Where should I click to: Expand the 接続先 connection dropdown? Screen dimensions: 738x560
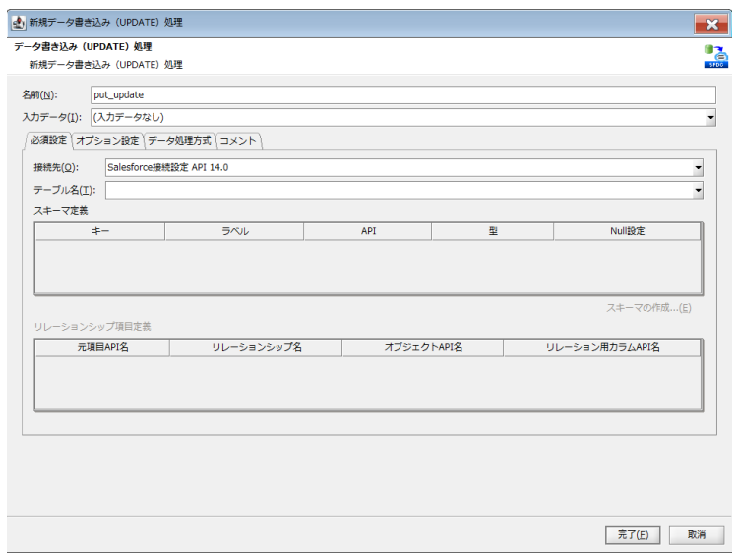pos(698,167)
